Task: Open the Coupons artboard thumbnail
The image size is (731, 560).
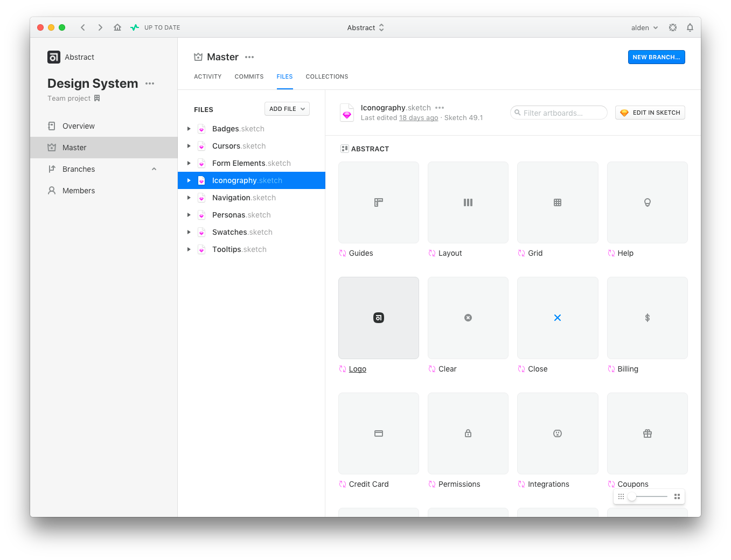Action: (x=648, y=433)
